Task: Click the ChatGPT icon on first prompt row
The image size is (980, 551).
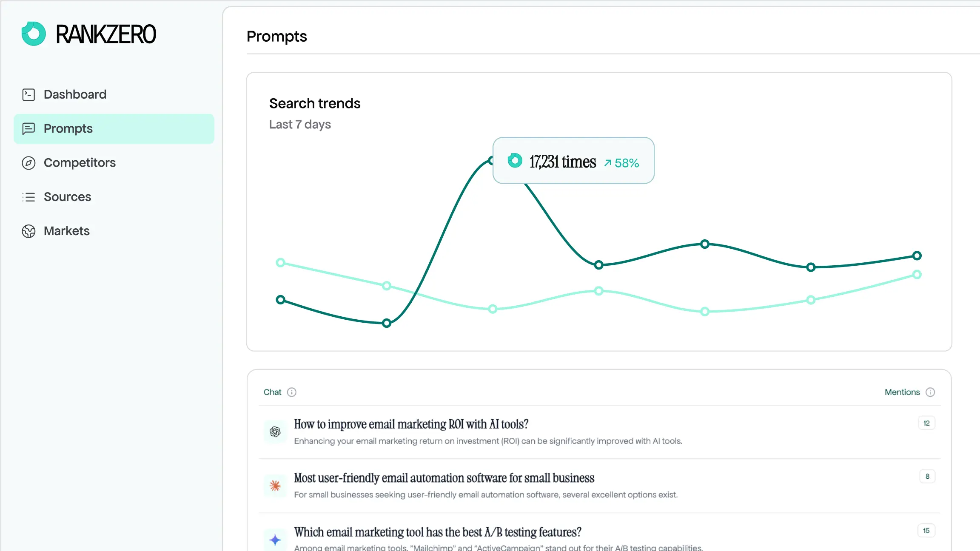Action: 275,432
